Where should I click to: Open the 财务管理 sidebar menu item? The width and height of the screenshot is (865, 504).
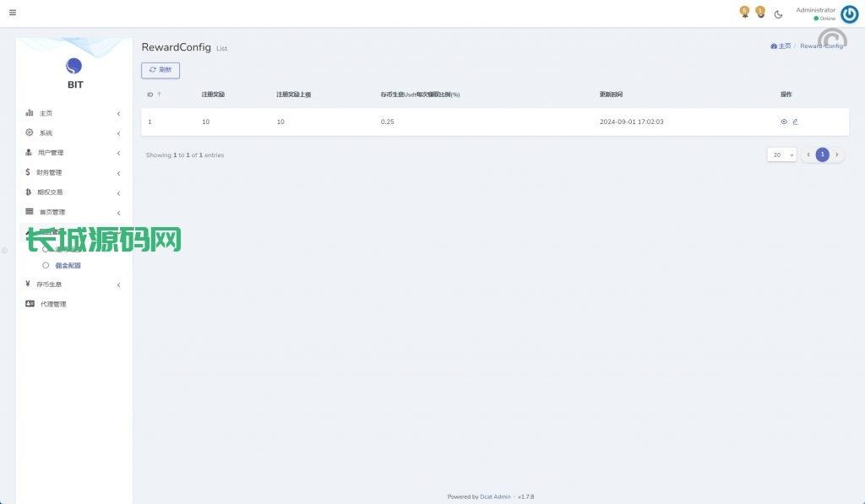point(73,172)
